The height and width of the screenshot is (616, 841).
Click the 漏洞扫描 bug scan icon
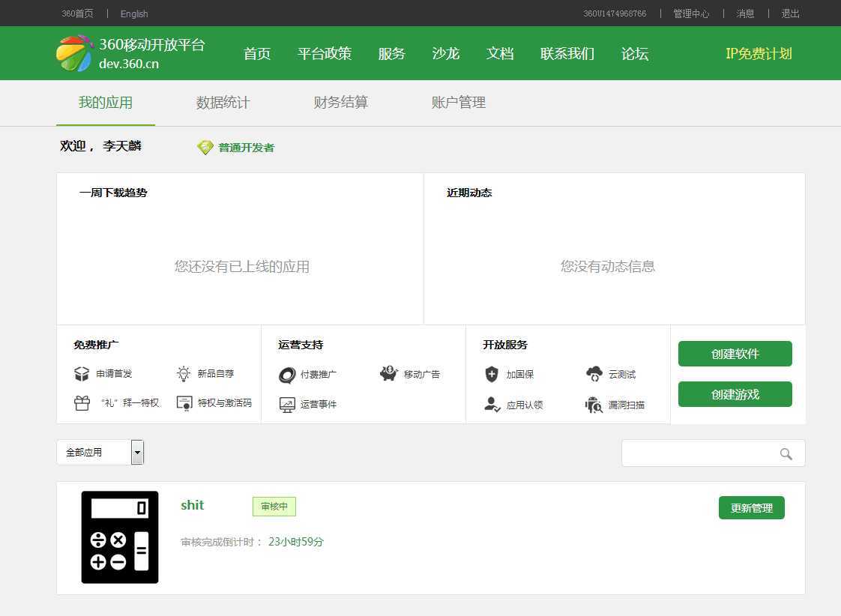tap(594, 405)
